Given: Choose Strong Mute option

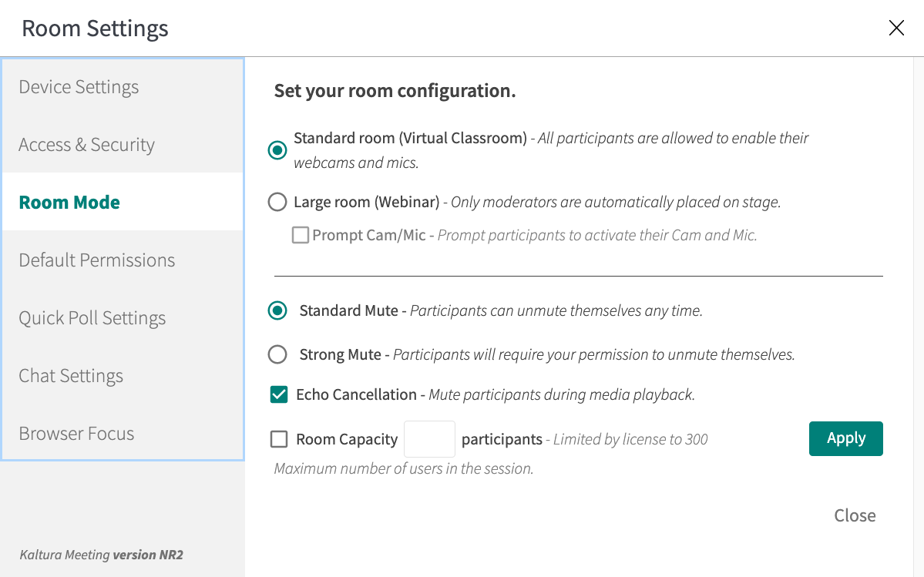Looking at the screenshot, I should pos(277,355).
